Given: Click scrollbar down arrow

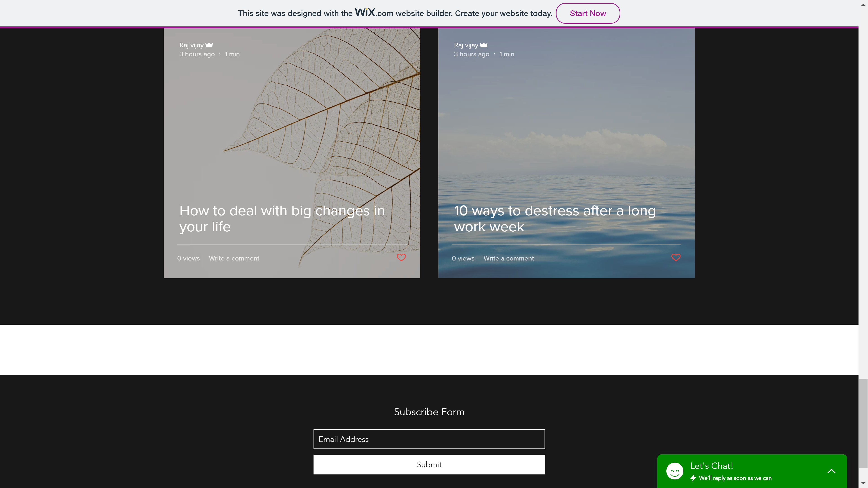Looking at the screenshot, I should click(863, 483).
